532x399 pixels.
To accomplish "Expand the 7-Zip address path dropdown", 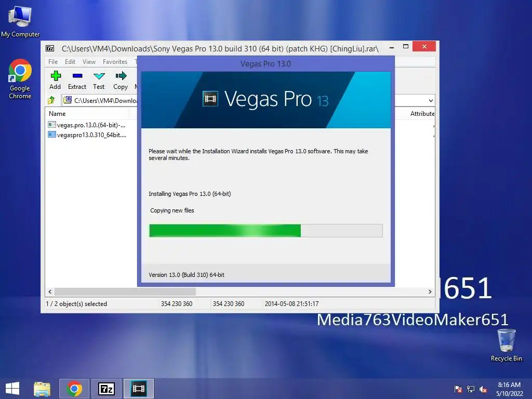I will [431, 100].
